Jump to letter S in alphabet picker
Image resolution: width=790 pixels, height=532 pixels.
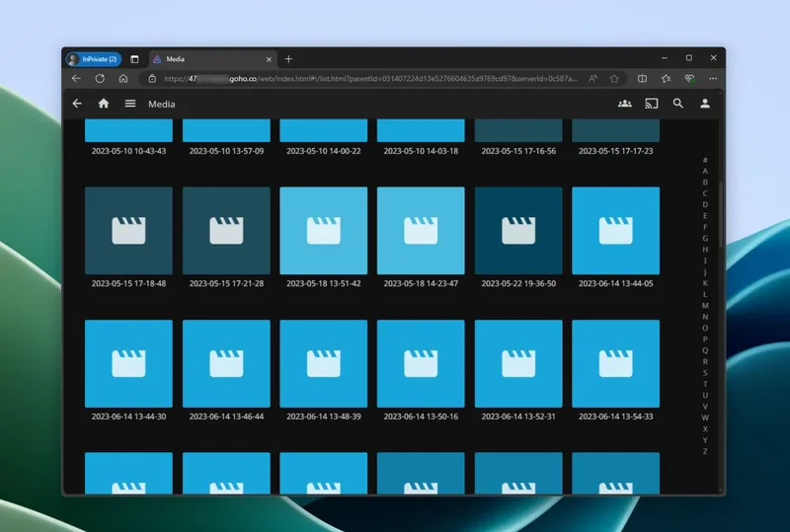click(x=705, y=373)
